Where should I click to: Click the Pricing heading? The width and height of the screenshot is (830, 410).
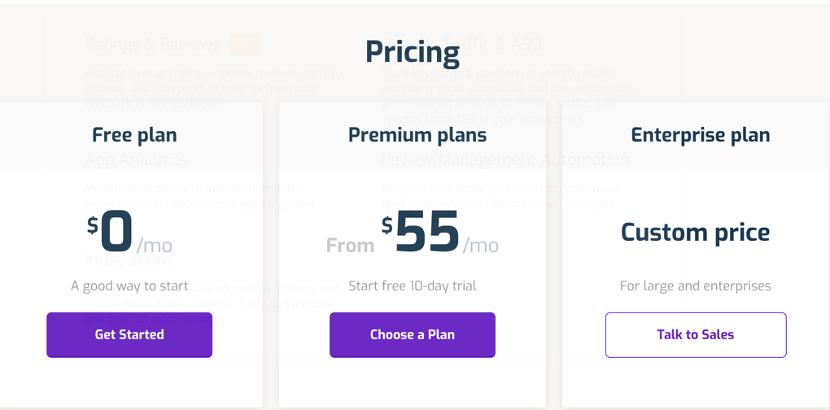412,52
